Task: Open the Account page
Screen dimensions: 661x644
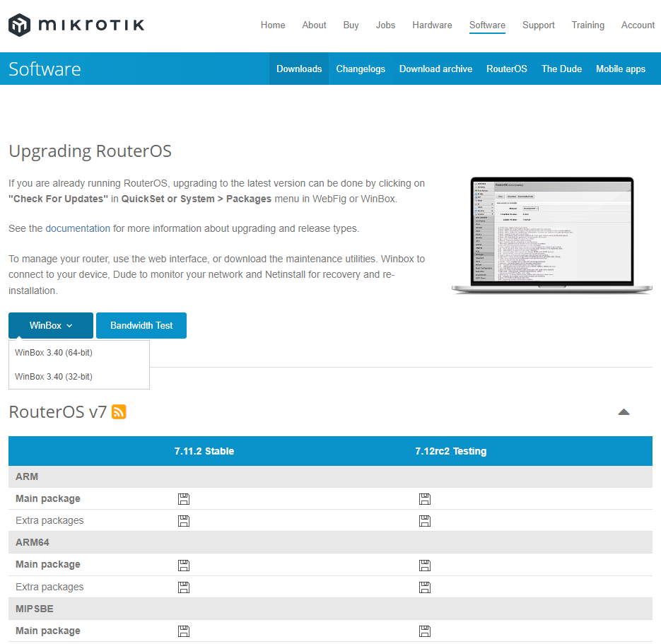Action: click(638, 25)
